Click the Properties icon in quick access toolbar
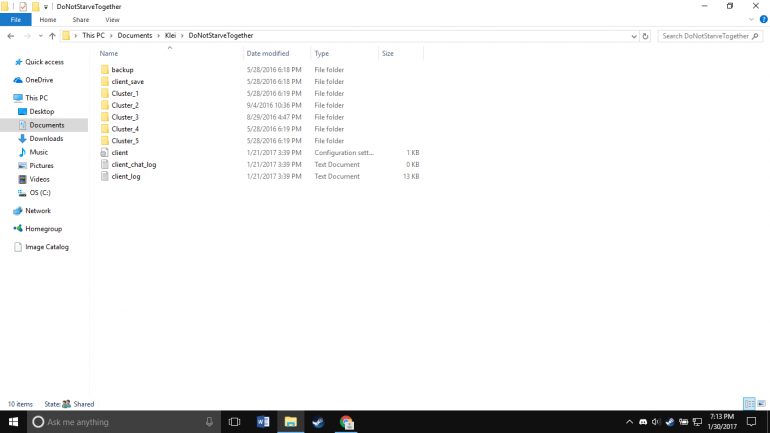770x433 pixels. coord(23,6)
